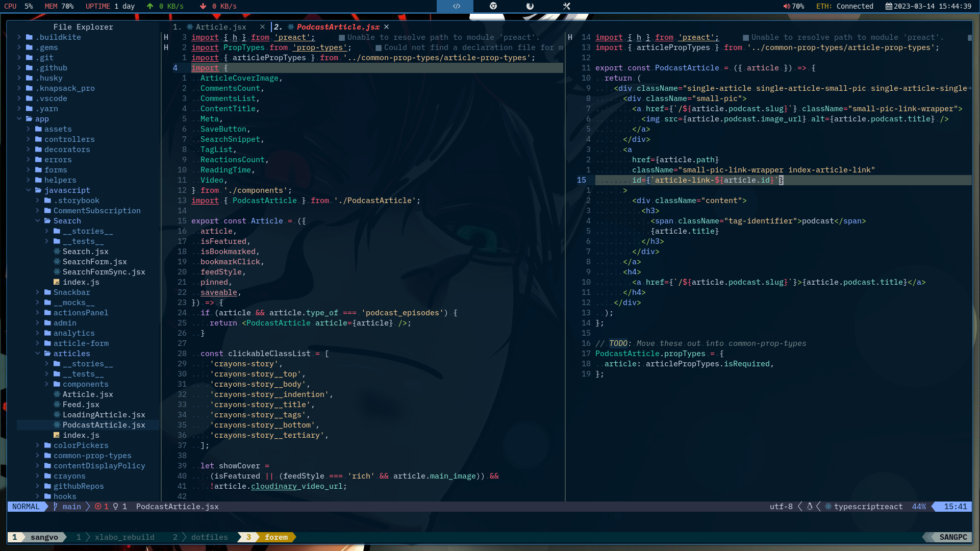The height and width of the screenshot is (551, 980).
Task: Click the React icon beside typescriptreact
Action: pos(828,507)
